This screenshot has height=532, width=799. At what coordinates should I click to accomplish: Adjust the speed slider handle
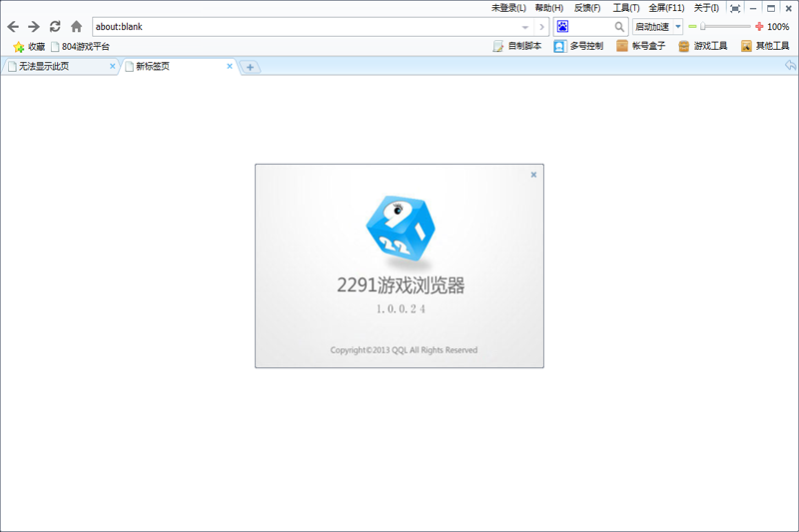703,27
